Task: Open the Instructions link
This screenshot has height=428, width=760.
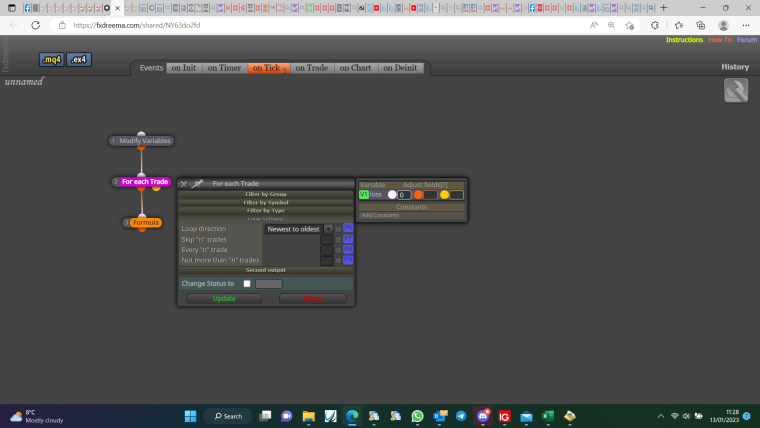Action: [x=684, y=40]
